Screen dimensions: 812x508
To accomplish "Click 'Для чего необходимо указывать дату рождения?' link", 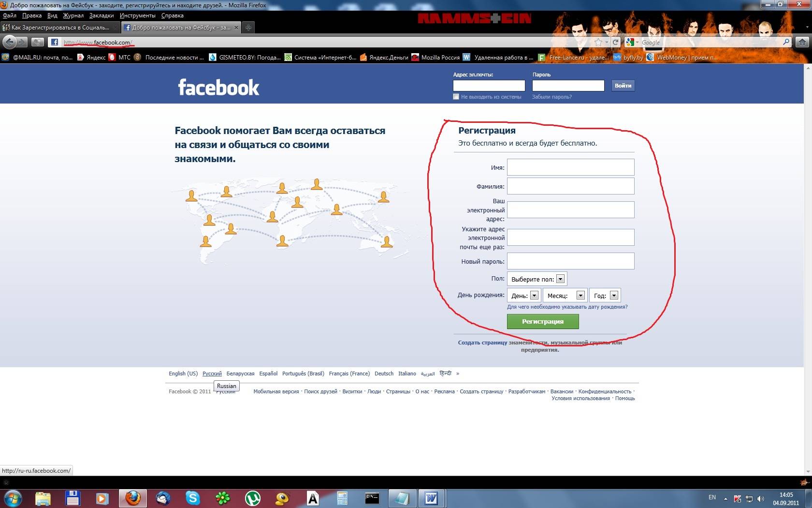I will coord(567,307).
